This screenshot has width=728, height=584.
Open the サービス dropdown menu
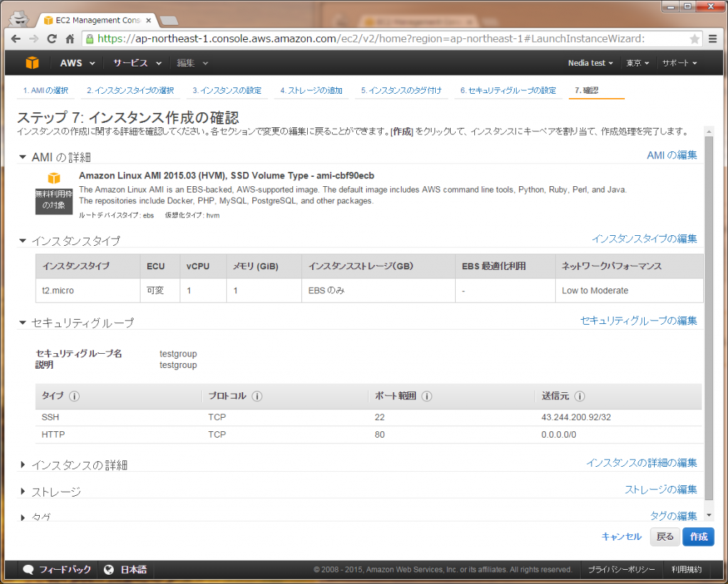click(137, 63)
